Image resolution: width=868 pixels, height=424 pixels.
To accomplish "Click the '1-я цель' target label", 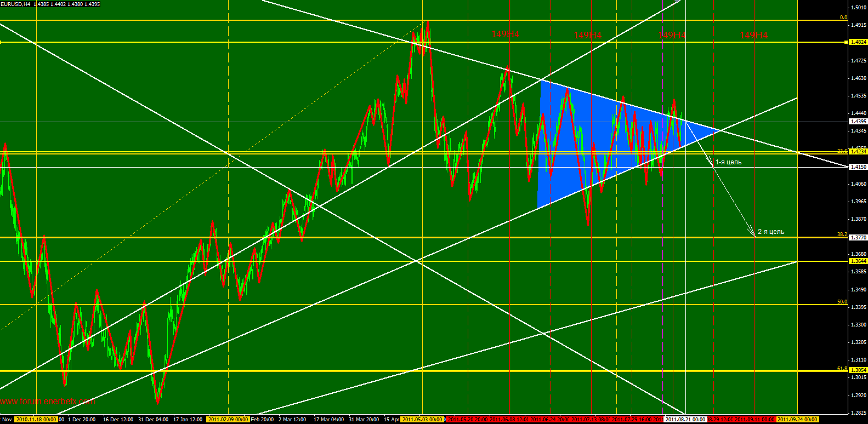I will pyautogui.click(x=728, y=162).
